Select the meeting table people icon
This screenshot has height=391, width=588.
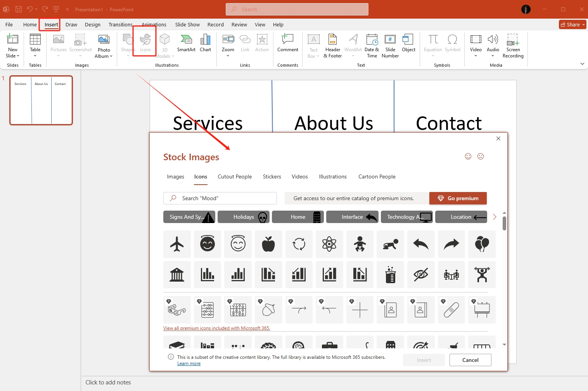click(x=451, y=274)
